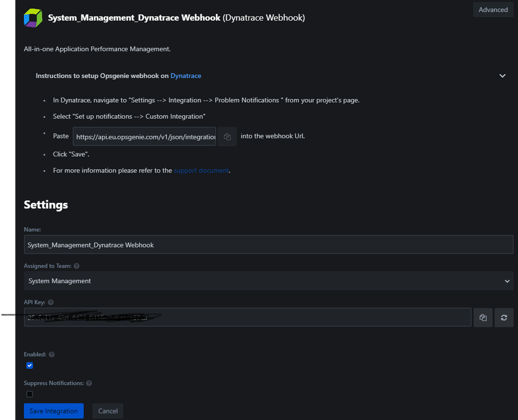Open help icon next to Suppress Notifications
Viewport: 518px width, 420px height.
point(89,383)
